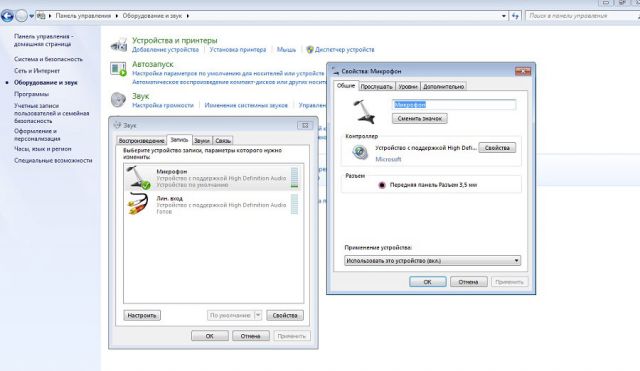This screenshot has height=371, width=640.
Task: Click 'Панель управления' breadcrumb in address bar
Action: tap(83, 16)
